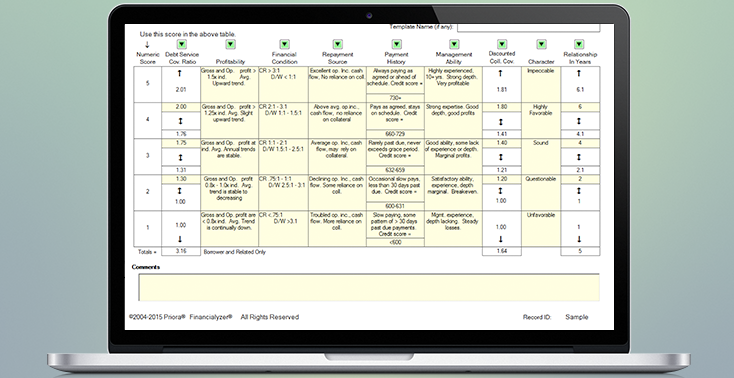Open the Relationship In Years green dropdown
The height and width of the screenshot is (378, 734).
pos(579,44)
